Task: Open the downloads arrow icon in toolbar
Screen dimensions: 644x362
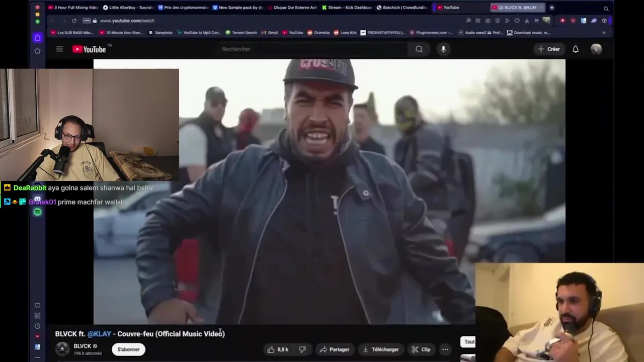Action: pos(526,21)
